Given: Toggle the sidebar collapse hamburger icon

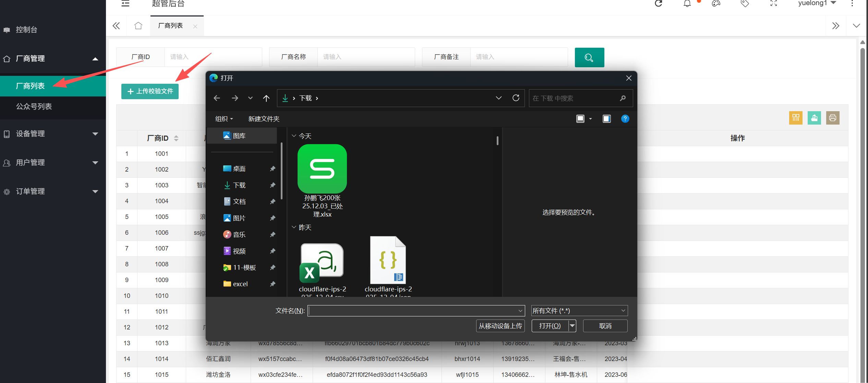Looking at the screenshot, I should pyautogui.click(x=125, y=3).
